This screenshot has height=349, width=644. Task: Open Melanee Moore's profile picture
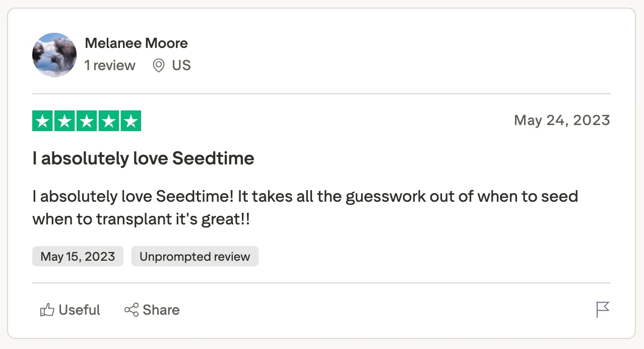(x=54, y=55)
